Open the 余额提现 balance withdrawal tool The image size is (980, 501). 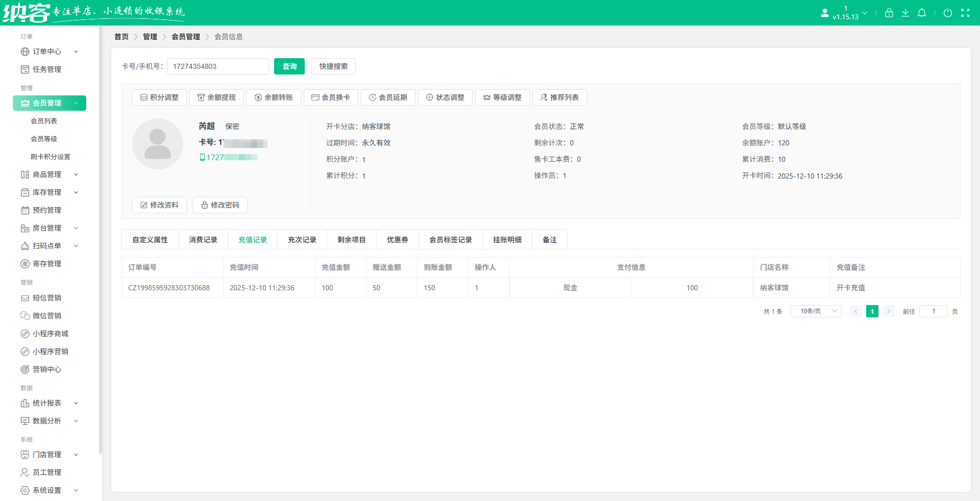[x=216, y=97]
